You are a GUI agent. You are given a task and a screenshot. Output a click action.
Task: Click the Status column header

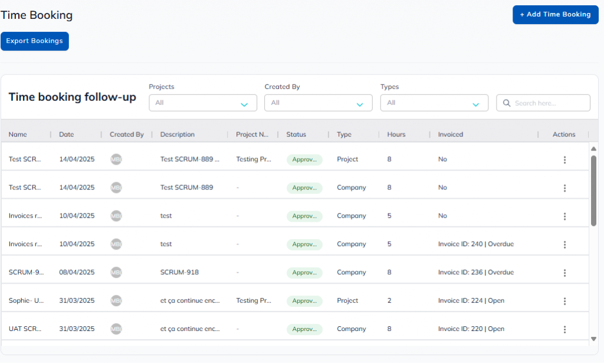[296, 135]
